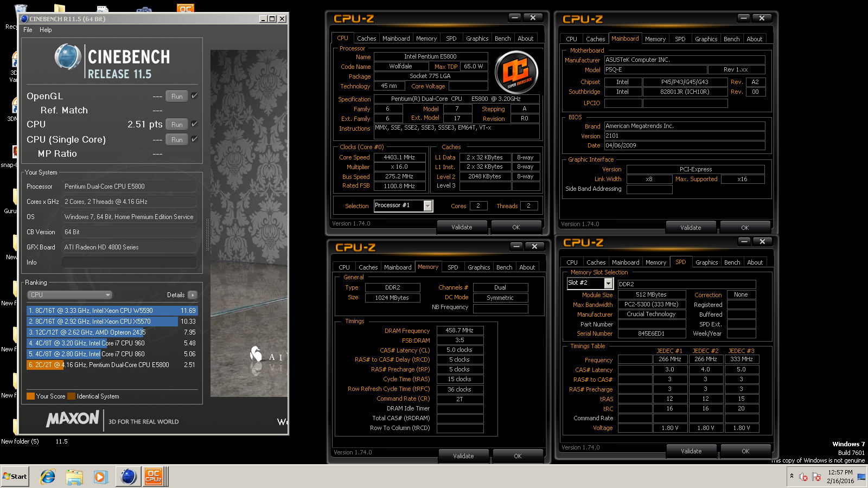Click the Info input field in Cinebench
Viewport: 868px width, 488px height.
click(x=129, y=262)
